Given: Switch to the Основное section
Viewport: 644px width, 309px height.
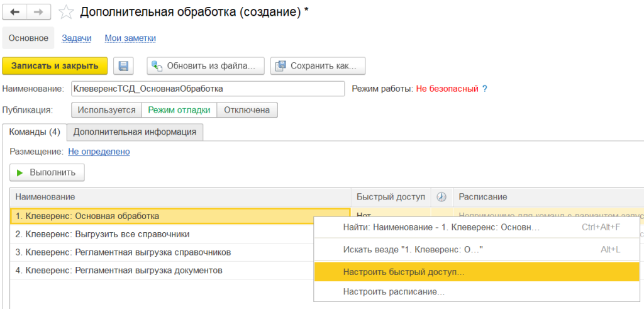Looking at the screenshot, I should 28,38.
